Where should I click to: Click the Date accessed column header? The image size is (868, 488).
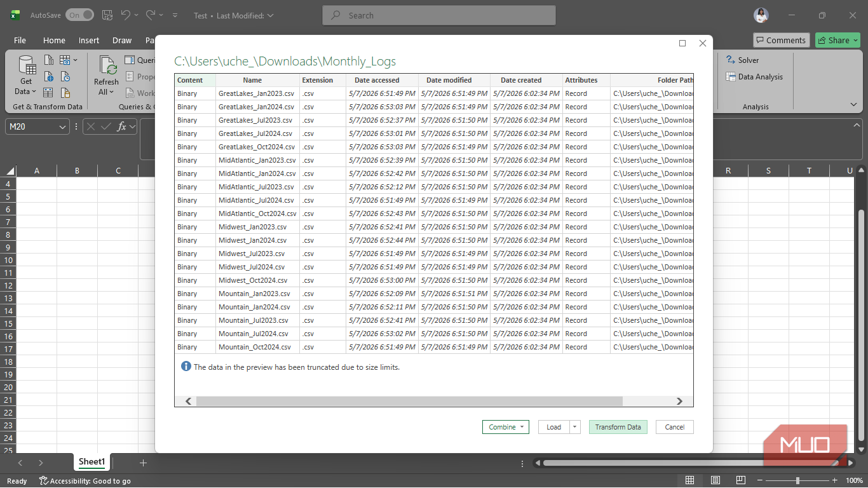(x=382, y=80)
